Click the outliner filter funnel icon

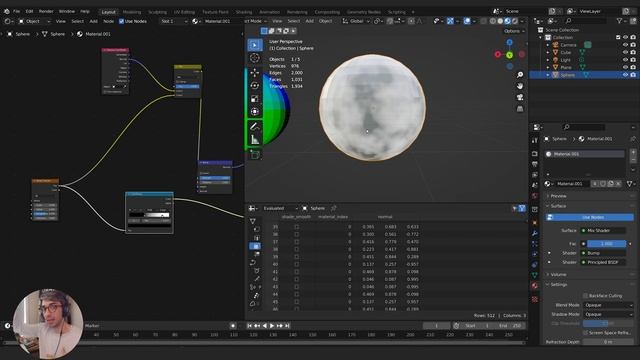(x=619, y=21)
